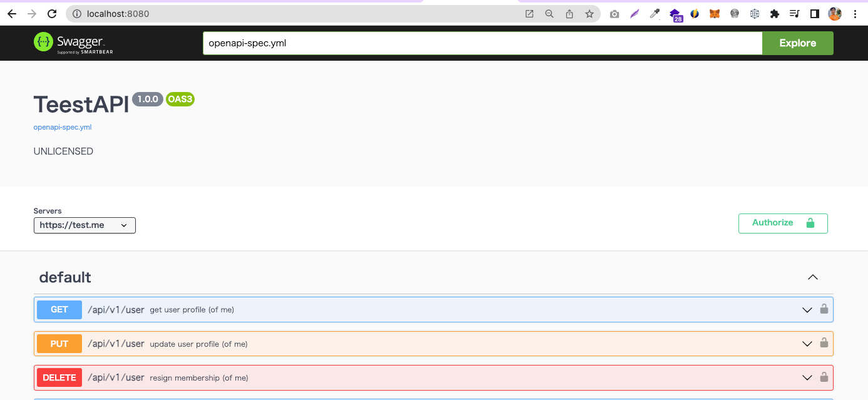Toggle the Chrome side panel

[814, 14]
